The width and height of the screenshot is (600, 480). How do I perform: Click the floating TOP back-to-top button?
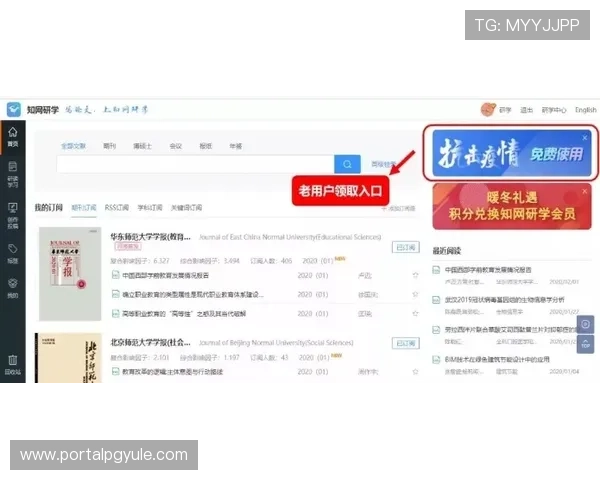(x=585, y=344)
